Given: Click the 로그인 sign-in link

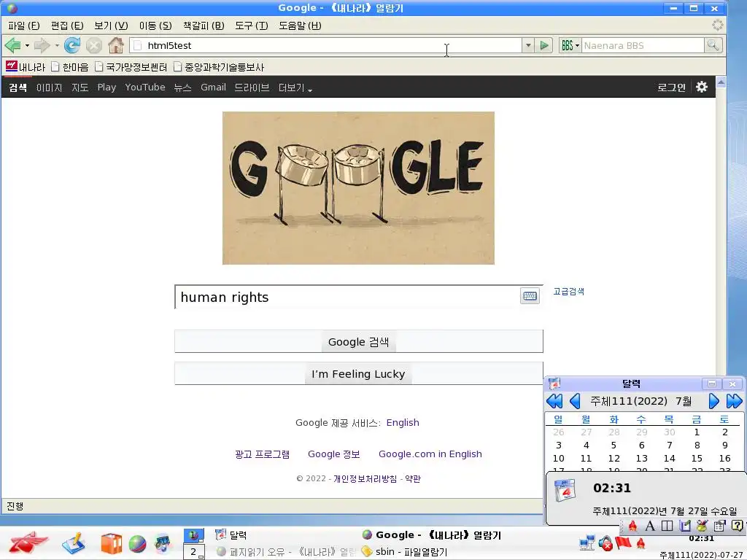Looking at the screenshot, I should coord(671,87).
